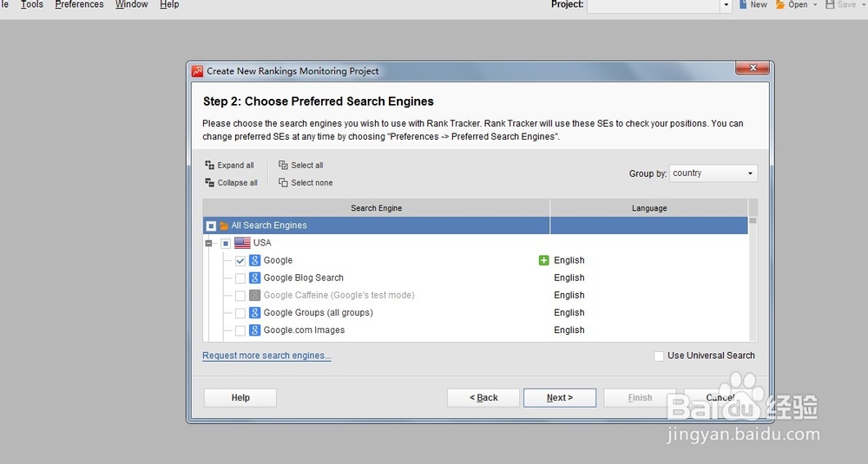Click the Google row's search engine icon
868x464 pixels.
[x=254, y=260]
